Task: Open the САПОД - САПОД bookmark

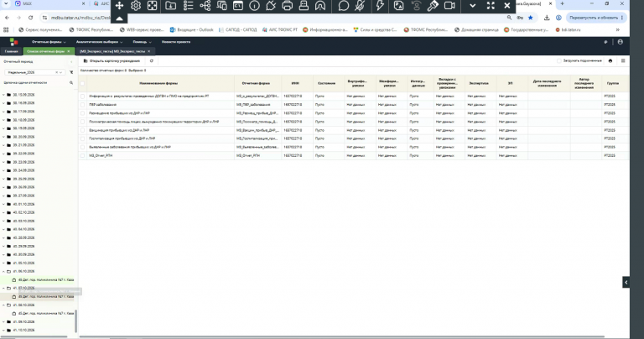Action: tap(238, 29)
